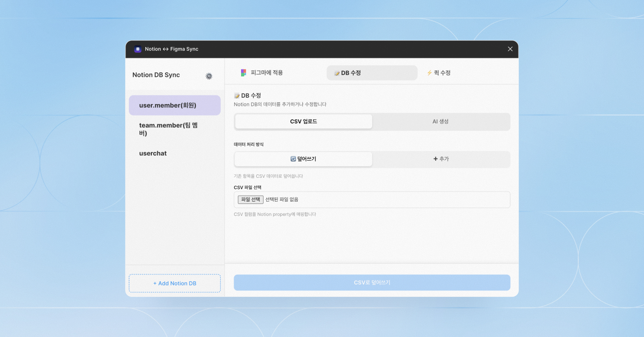
Task: Click the plus icon inside the 추가 segment
Action: pos(435,158)
